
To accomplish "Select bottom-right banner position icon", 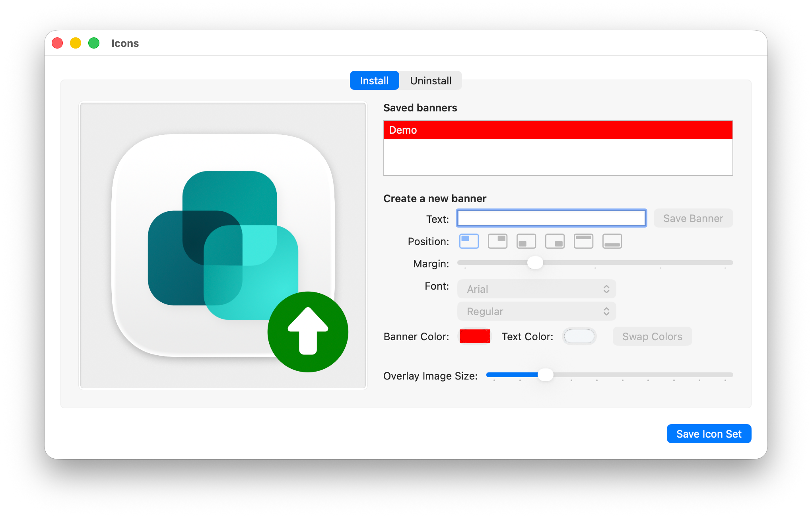I will [x=555, y=241].
